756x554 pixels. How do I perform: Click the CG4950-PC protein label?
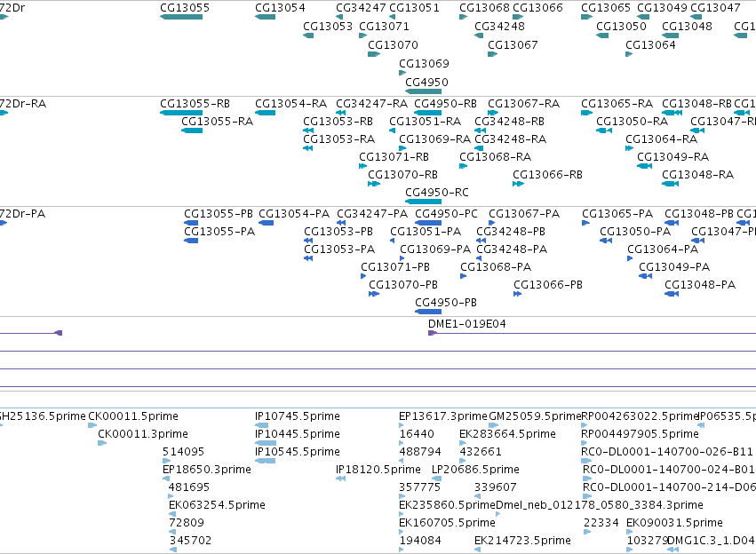(447, 213)
